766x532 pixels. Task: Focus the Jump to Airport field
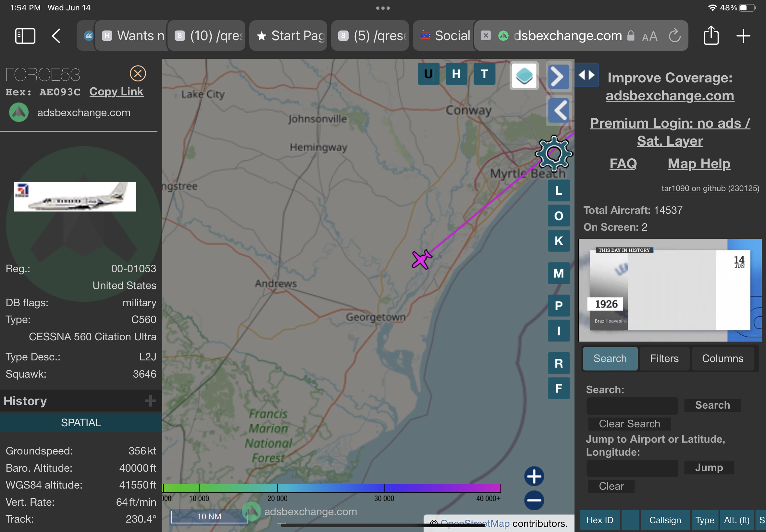point(632,468)
